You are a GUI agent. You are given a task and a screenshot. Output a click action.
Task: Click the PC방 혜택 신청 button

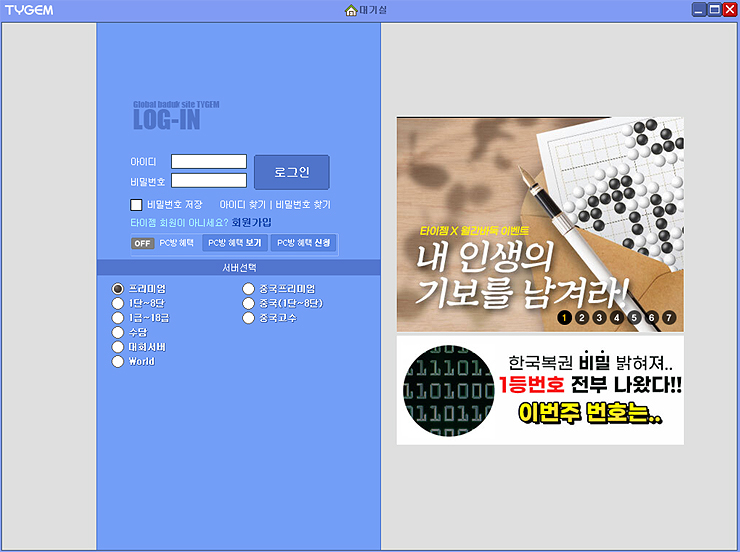(303, 243)
